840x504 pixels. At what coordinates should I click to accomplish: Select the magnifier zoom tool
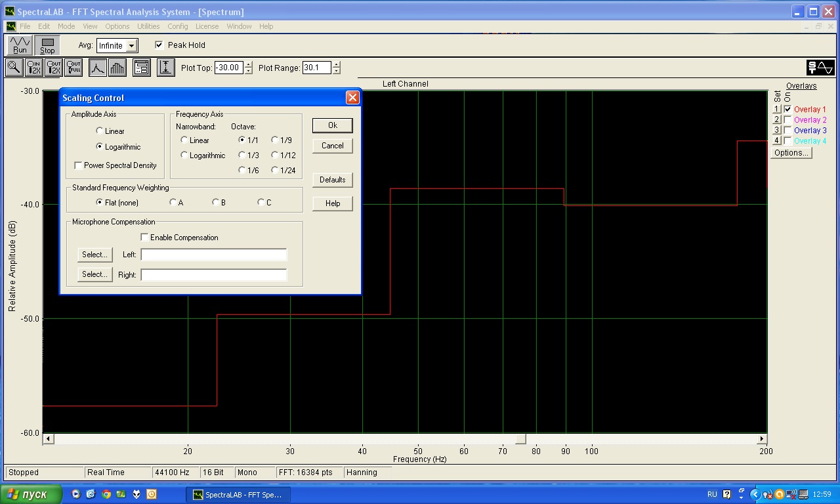[13, 68]
